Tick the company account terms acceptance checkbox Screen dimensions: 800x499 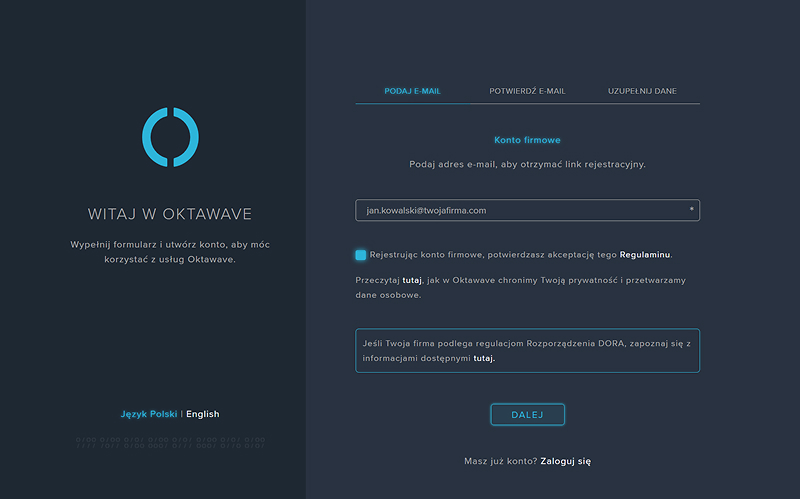click(360, 255)
